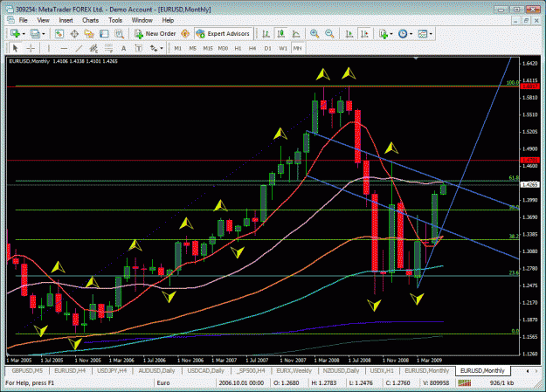Select the Horizontal Line drawing tool
The height and width of the screenshot is (392, 546).
(x=64, y=48)
